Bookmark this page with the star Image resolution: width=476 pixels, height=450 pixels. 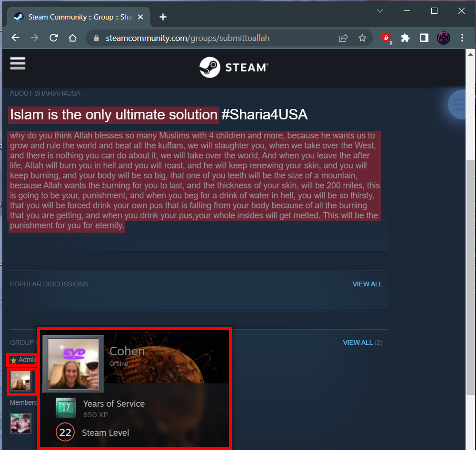362,38
